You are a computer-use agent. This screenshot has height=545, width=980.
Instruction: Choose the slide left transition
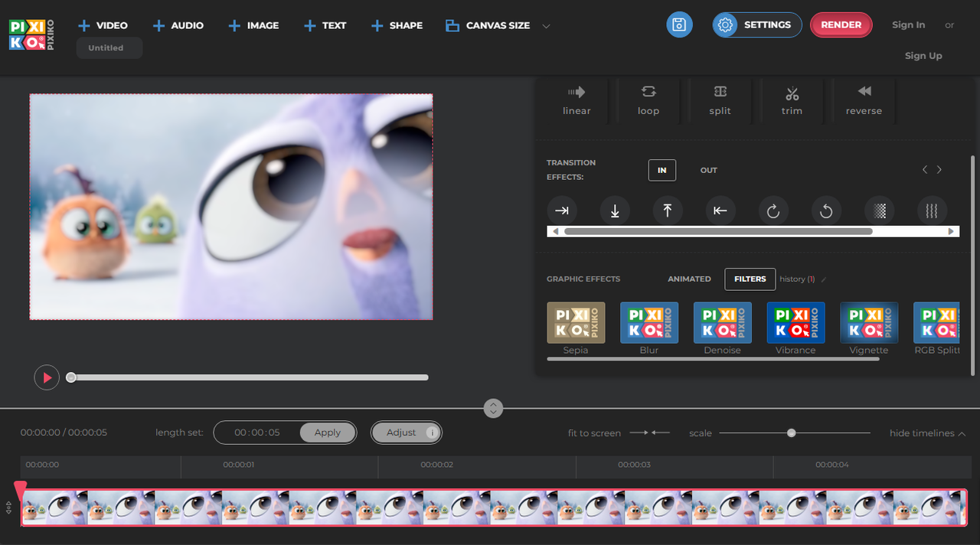pos(720,210)
